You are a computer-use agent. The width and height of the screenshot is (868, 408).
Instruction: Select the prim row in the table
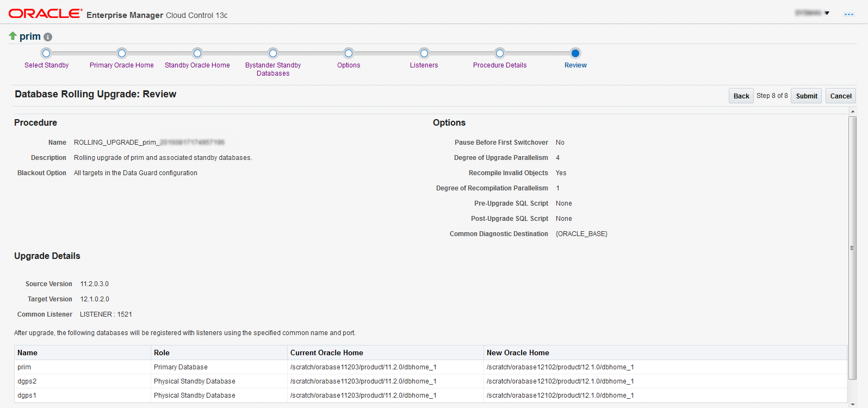click(x=430, y=367)
